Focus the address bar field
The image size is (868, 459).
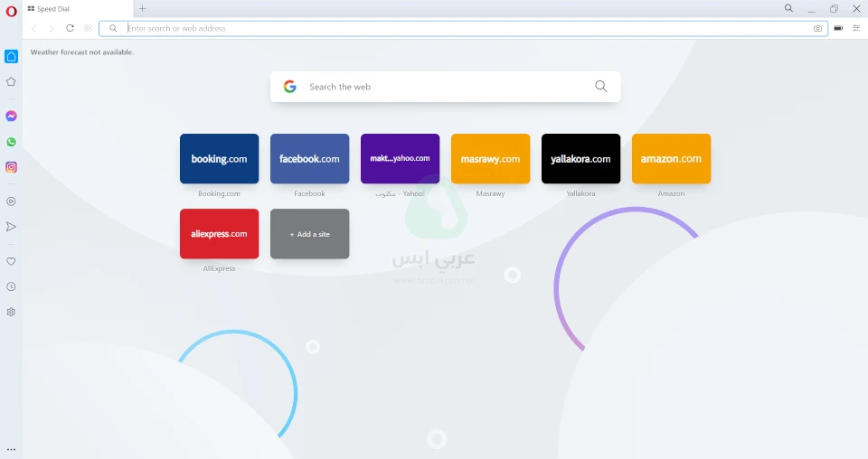point(452,29)
